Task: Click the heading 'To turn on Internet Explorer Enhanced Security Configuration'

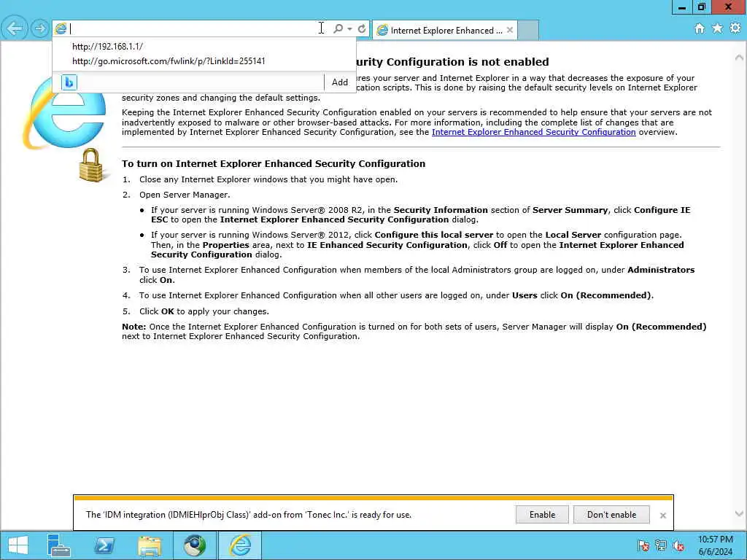Action: click(274, 163)
